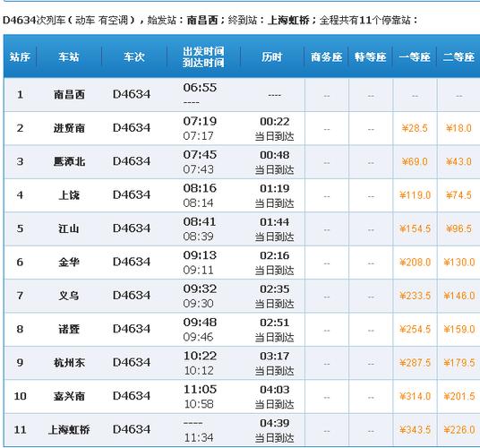Select station 上饶 in the table
This screenshot has width=480, height=448.
pyautogui.click(x=69, y=195)
